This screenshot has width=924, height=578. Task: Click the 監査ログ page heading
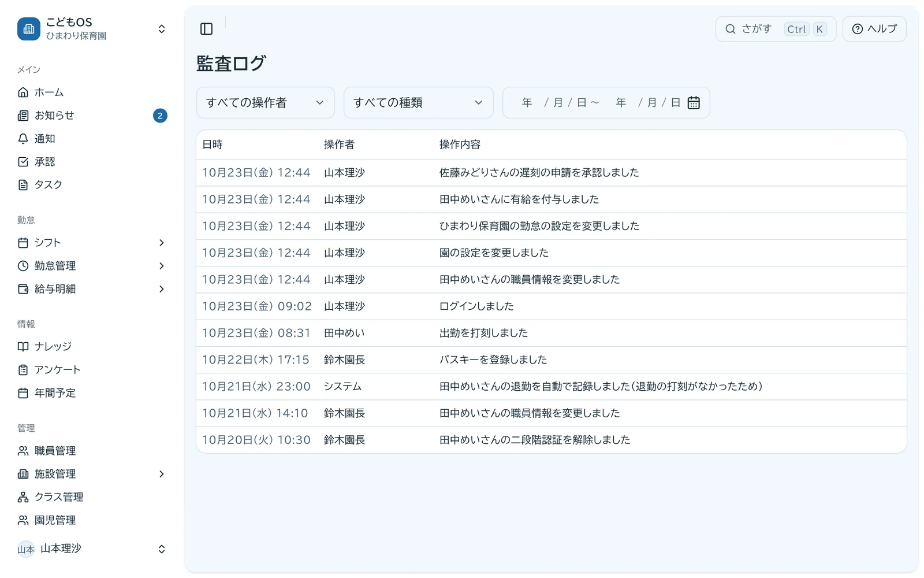[x=231, y=64]
